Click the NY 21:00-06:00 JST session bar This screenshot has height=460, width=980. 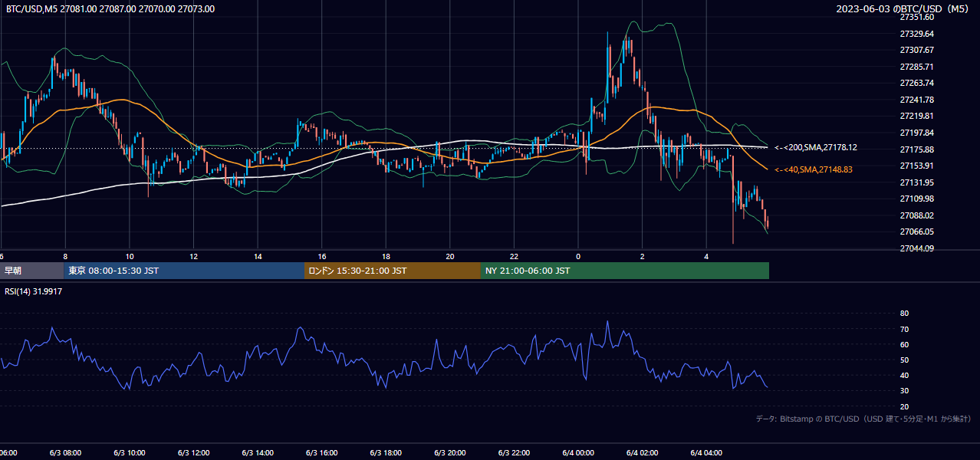click(625, 271)
